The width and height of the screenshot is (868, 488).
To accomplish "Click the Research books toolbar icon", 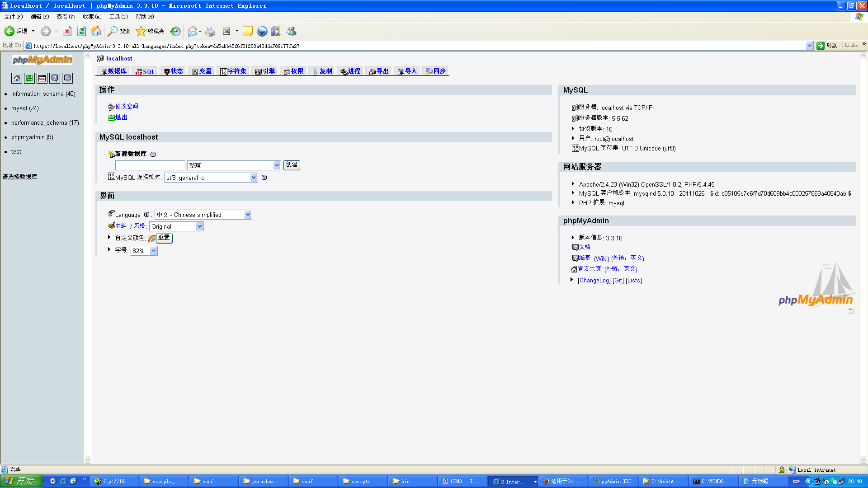I will point(276,31).
